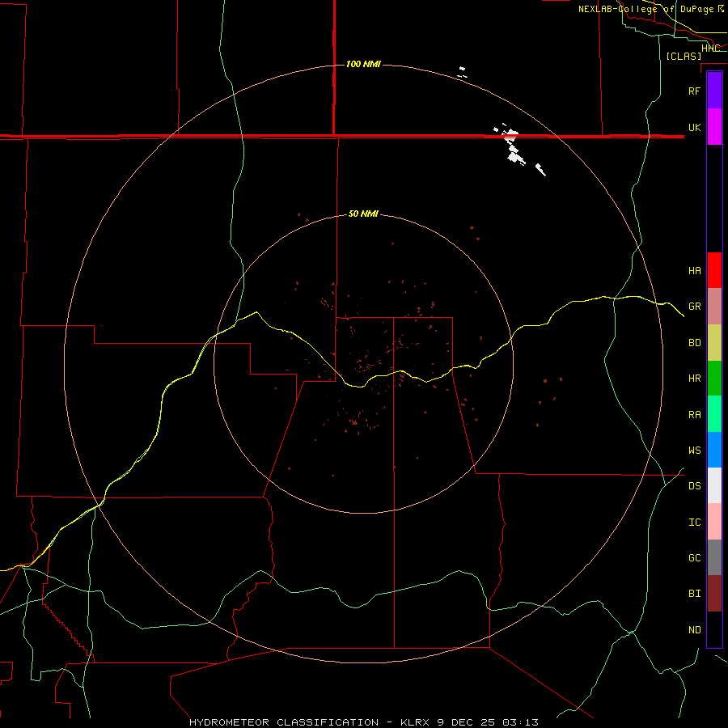Click the 03:13 timestamp

[520, 722]
